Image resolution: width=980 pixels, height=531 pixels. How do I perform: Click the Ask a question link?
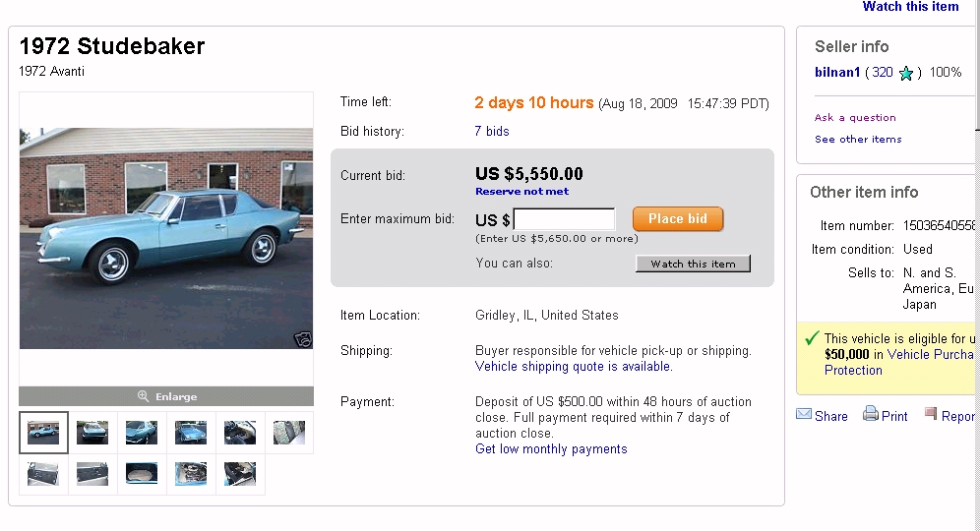pyautogui.click(x=855, y=118)
